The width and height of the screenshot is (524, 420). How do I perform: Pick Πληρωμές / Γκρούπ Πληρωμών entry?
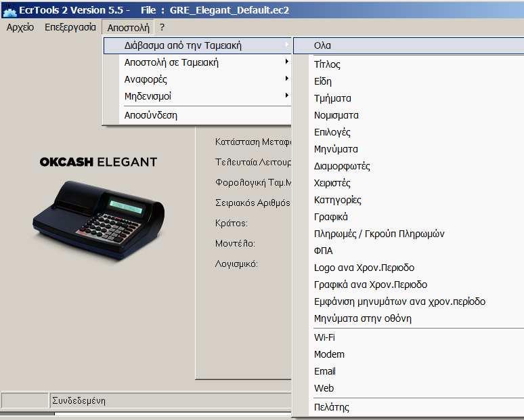[x=408, y=234]
